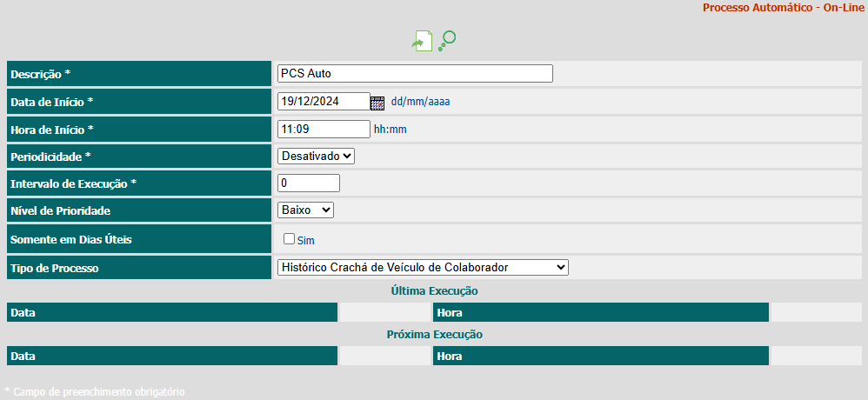Click the Última Execução Hora value cell
868x400 pixels.
click(x=817, y=312)
